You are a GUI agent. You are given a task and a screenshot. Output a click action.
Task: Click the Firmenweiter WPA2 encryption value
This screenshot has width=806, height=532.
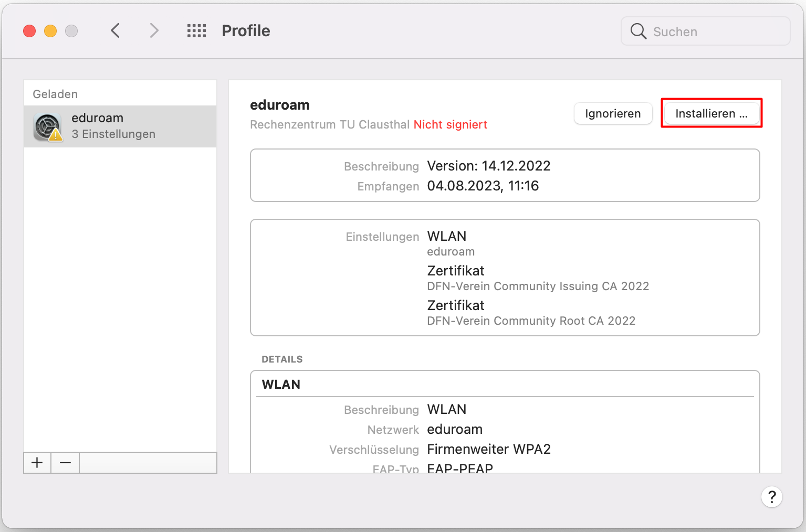tap(488, 449)
